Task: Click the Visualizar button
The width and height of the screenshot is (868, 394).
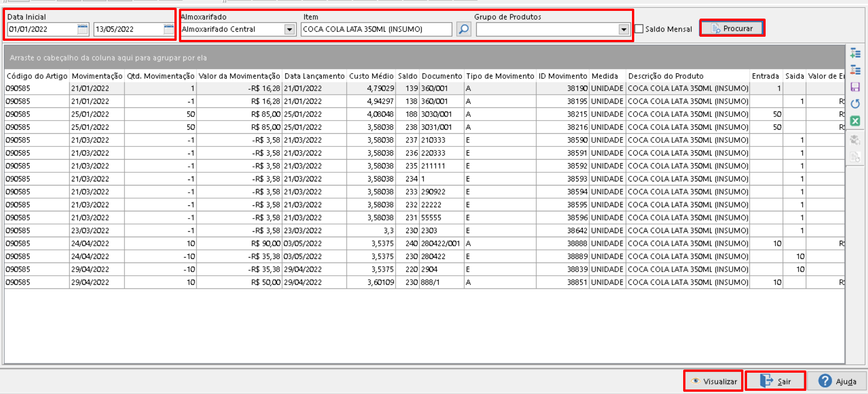Action: pyautogui.click(x=713, y=381)
